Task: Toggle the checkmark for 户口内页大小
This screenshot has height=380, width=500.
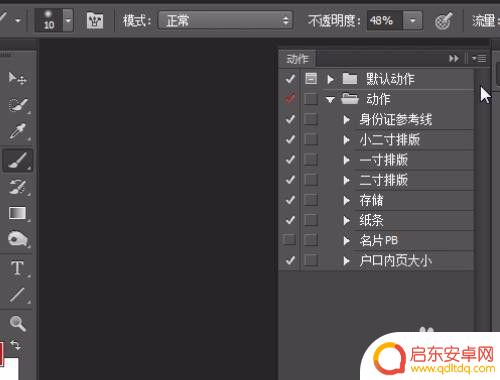Action: [290, 260]
